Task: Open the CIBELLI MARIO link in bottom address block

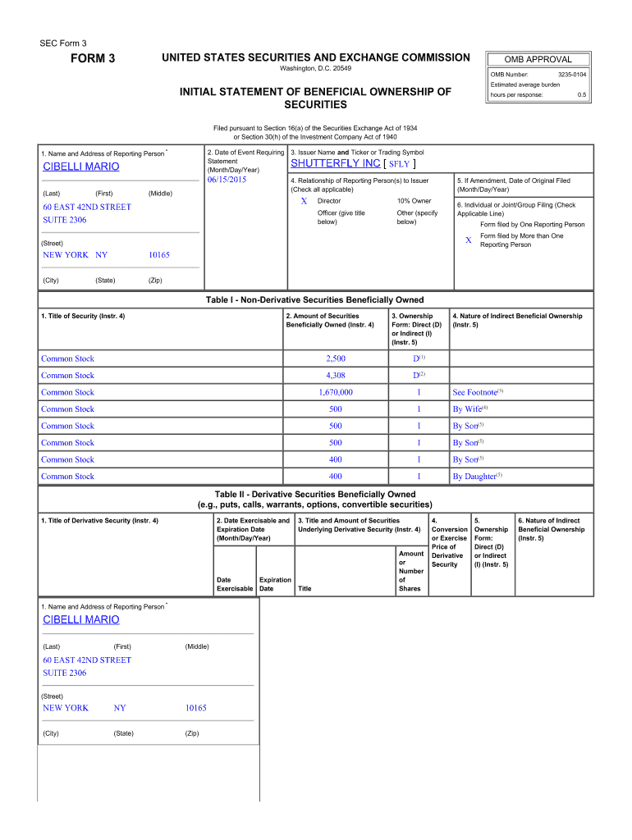Action: [x=81, y=619]
